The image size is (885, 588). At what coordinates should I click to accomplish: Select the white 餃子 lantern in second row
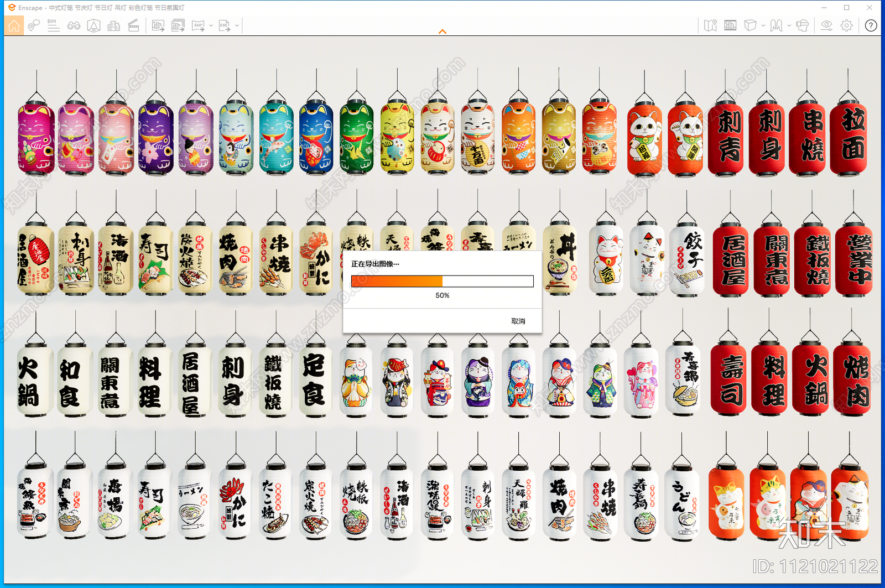click(x=687, y=260)
